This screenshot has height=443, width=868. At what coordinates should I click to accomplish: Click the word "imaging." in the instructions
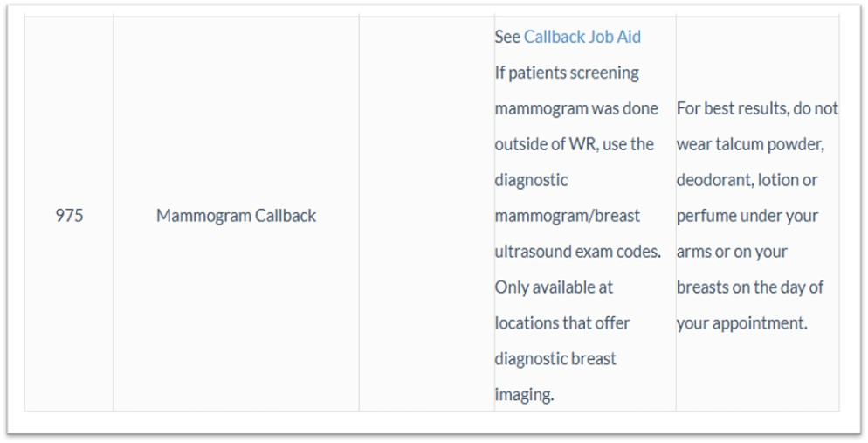pos(524,395)
